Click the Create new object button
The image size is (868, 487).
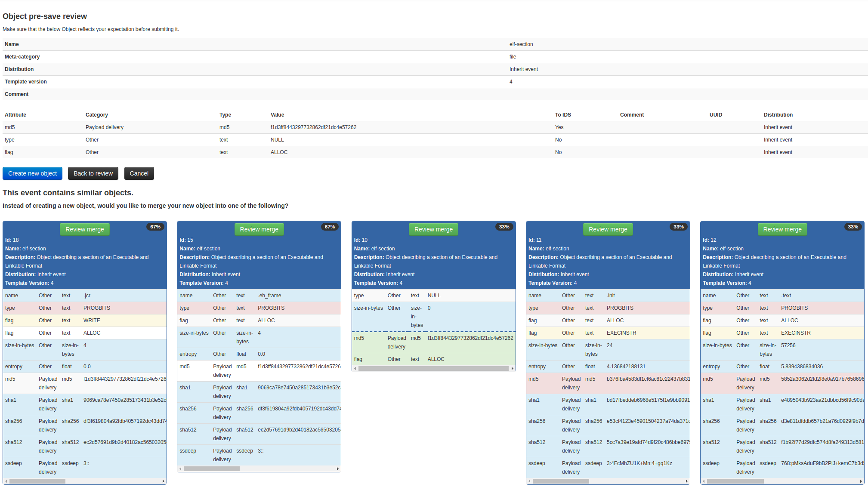[x=32, y=173]
